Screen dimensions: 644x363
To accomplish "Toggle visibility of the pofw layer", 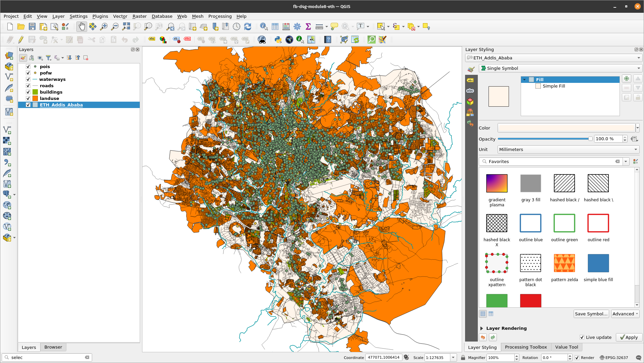I will 28,73.
